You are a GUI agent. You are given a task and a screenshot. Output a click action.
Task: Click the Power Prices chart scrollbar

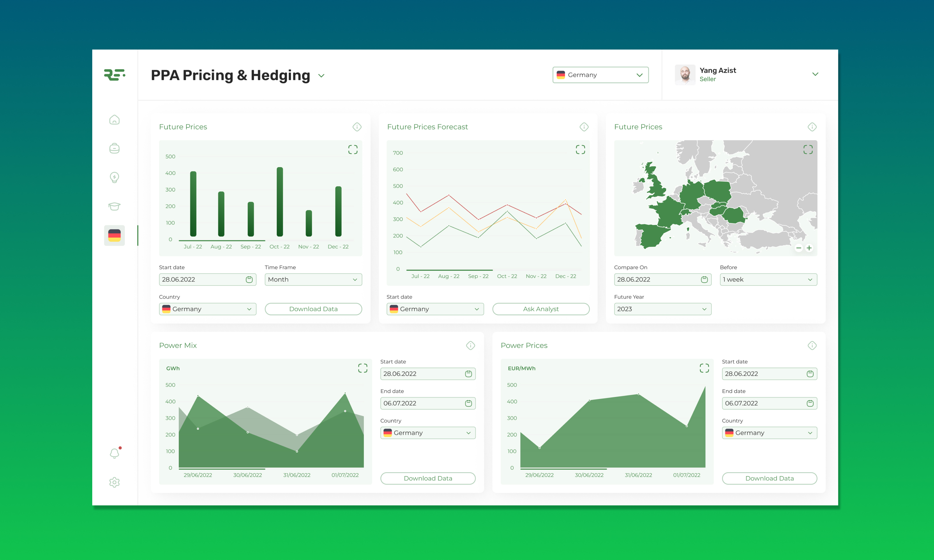pyautogui.click(x=564, y=469)
